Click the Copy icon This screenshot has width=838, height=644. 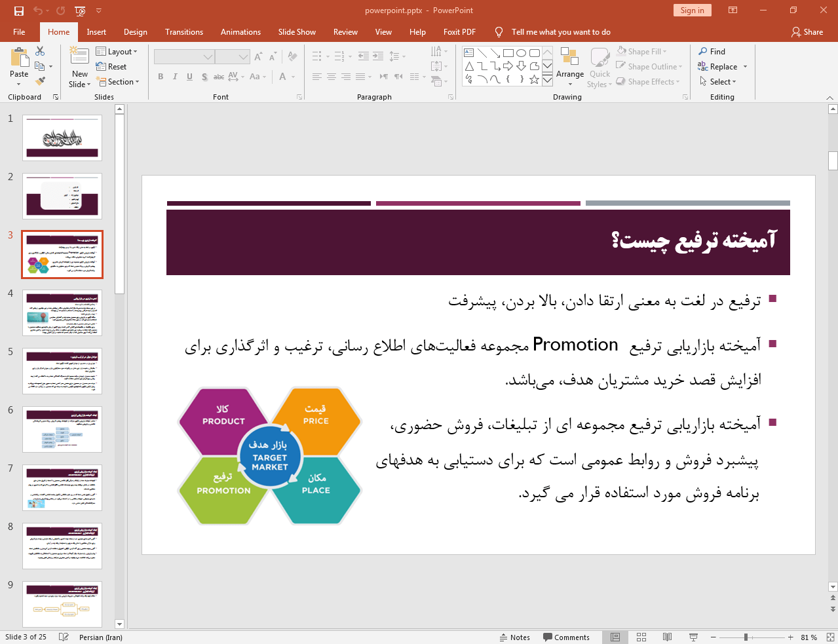[x=40, y=66]
